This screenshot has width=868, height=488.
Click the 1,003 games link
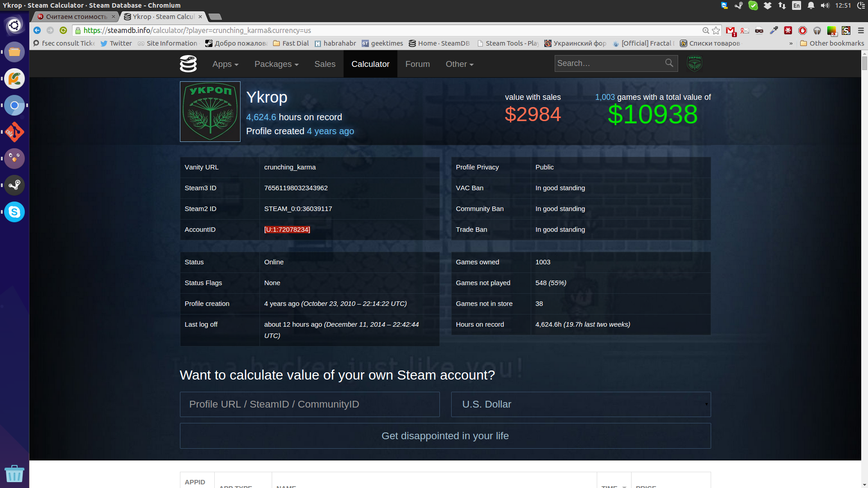605,97
